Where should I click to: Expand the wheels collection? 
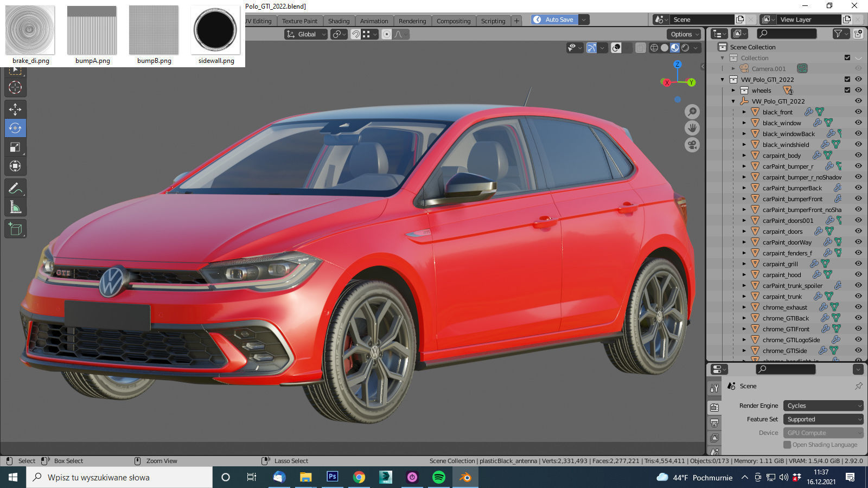(x=733, y=91)
